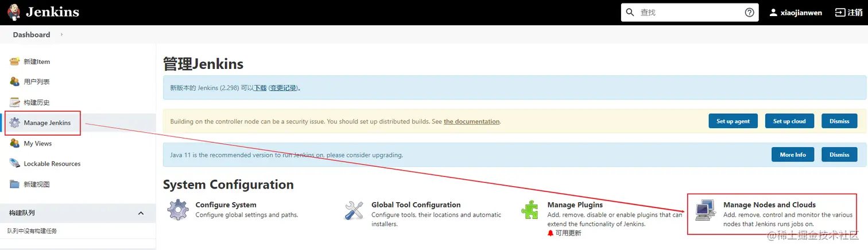This screenshot has height=250, width=868.
Task: Click the Configure System gear icon
Action: (178, 210)
